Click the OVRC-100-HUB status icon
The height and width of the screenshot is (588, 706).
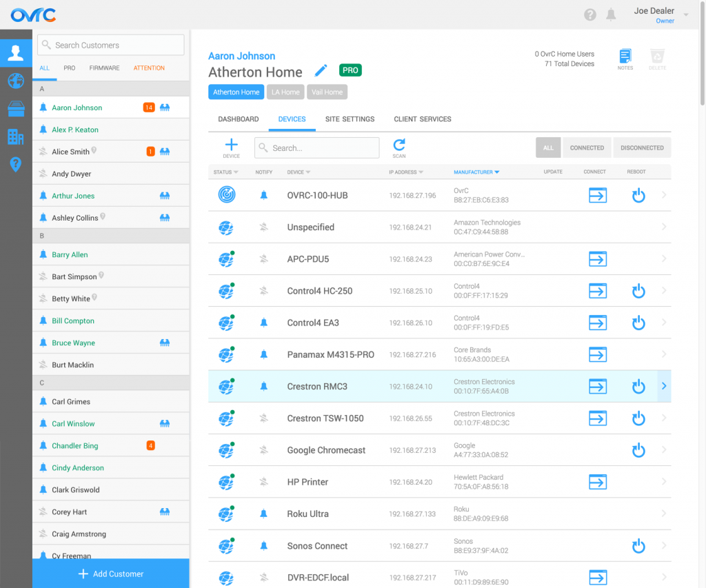[226, 194]
